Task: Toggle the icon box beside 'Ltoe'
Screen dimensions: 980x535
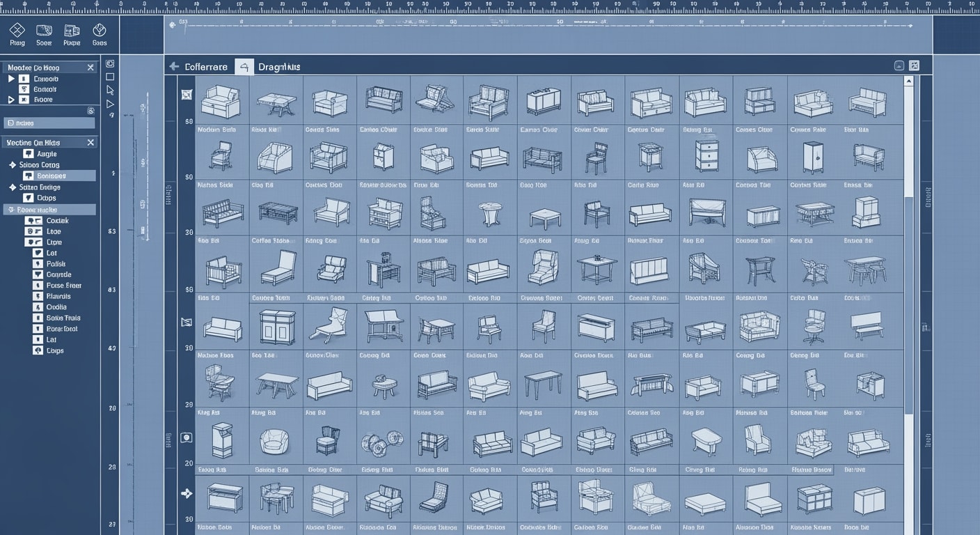Action: 33,231
